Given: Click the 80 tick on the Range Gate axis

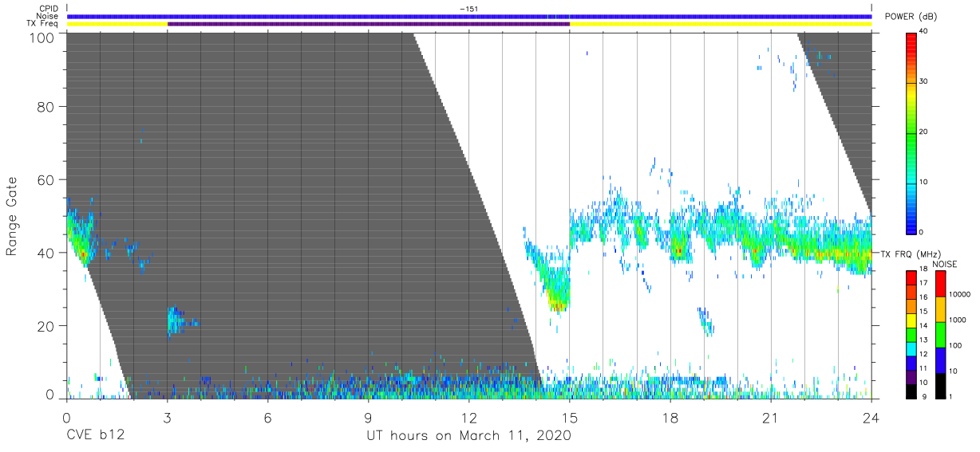Looking at the screenshot, I should pyautogui.click(x=45, y=106).
